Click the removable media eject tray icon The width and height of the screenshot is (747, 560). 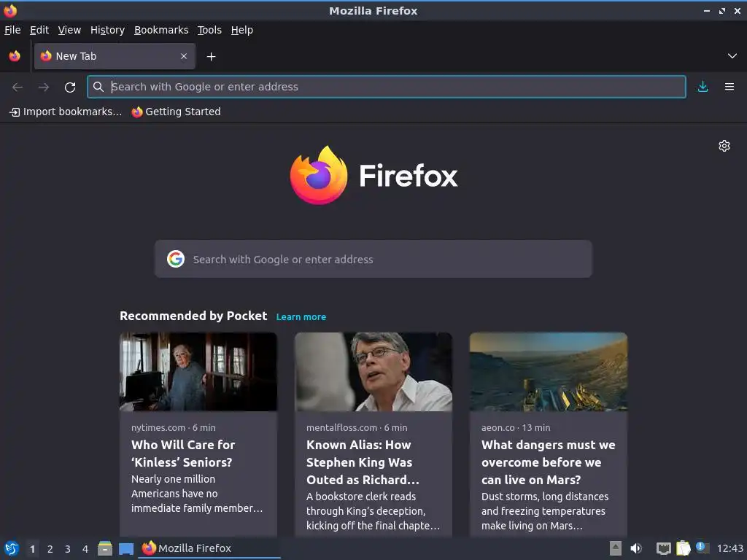(x=616, y=548)
